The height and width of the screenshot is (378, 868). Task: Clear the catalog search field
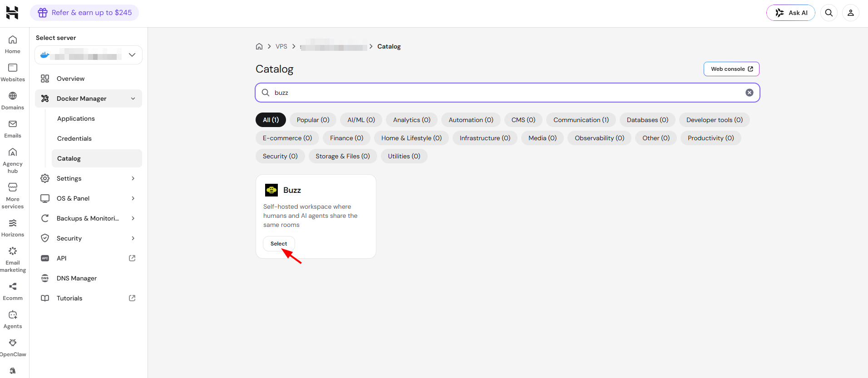750,93
